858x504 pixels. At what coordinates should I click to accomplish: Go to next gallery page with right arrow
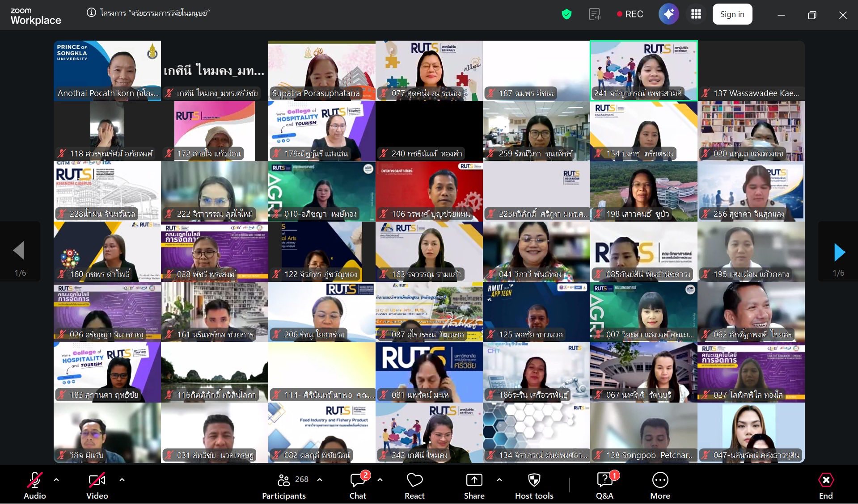[839, 252]
